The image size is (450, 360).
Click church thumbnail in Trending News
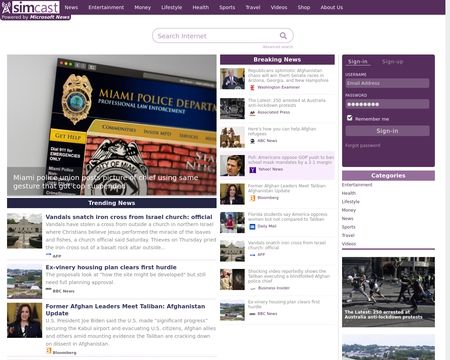24,231
